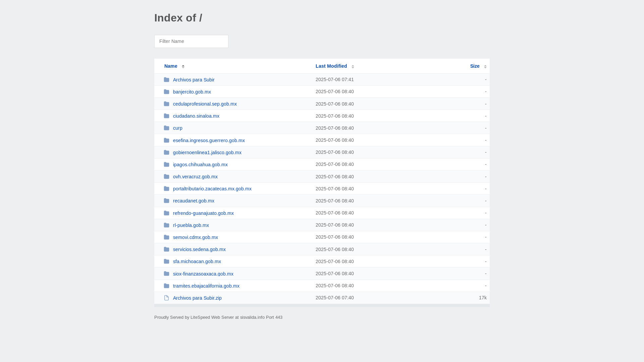Open the recaudanet.gob.mx folder
Viewport: 644px width, 362px height.
pyautogui.click(x=194, y=201)
